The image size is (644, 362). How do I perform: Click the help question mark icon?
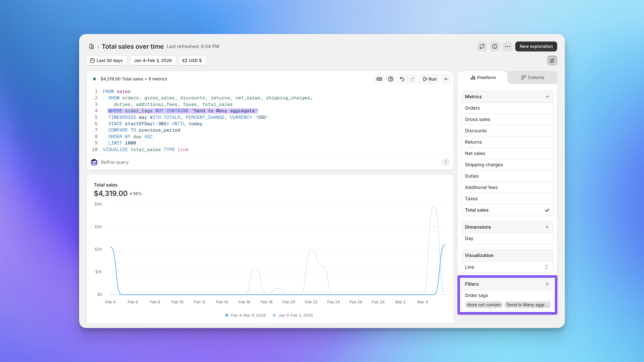click(x=391, y=79)
